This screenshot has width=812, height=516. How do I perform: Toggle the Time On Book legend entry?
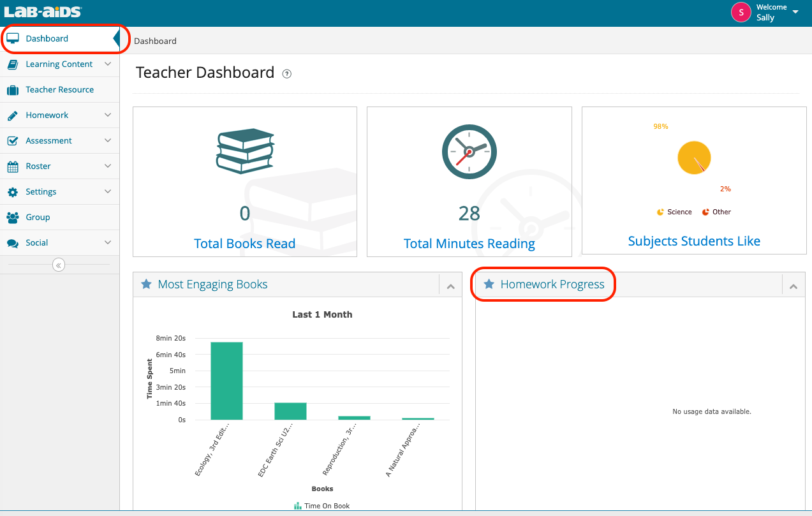322,506
